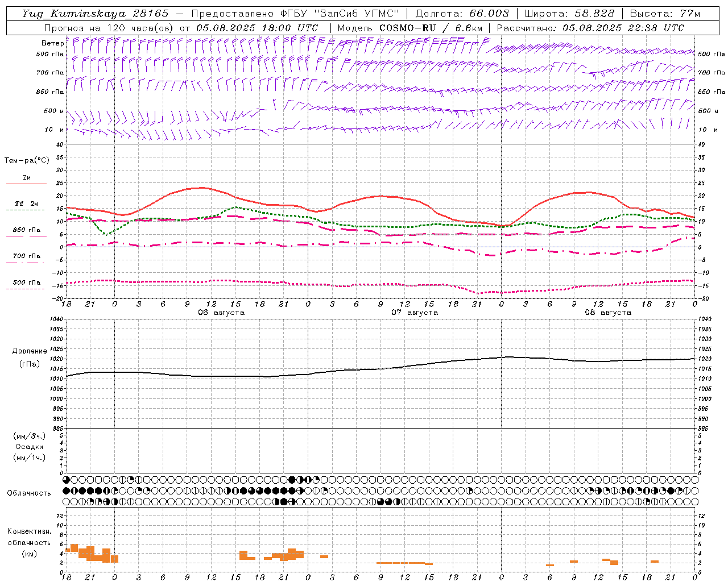Click the 06 августа date label
This screenshot has width=728, height=582.
coord(221,313)
